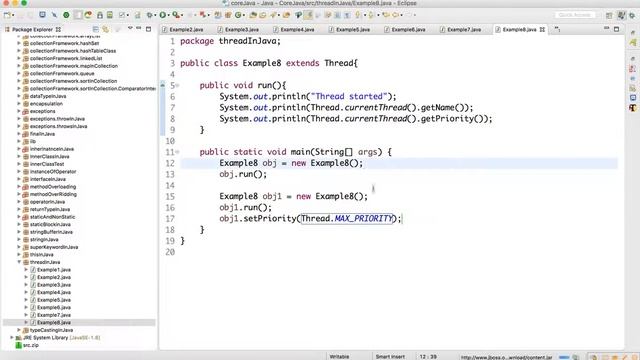Viewport: 640px width, 360px height.
Task: Expand the Example1.java tree node
Action: (x=26, y=270)
